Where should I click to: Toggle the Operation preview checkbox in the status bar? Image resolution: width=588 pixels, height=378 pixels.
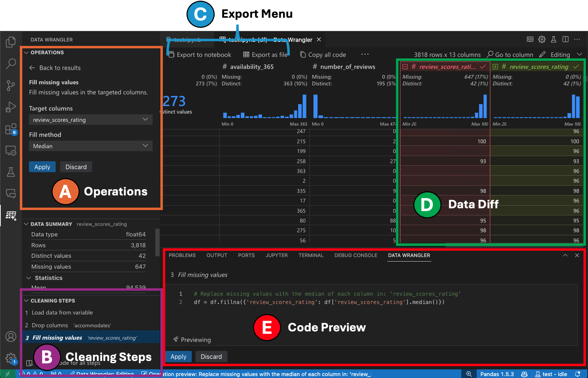pos(144,374)
